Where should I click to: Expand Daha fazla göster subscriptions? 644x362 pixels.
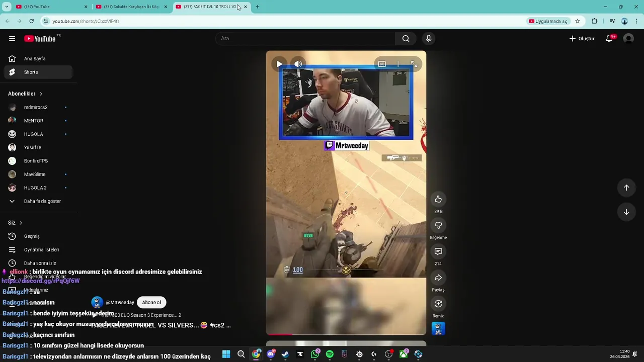tap(38, 201)
